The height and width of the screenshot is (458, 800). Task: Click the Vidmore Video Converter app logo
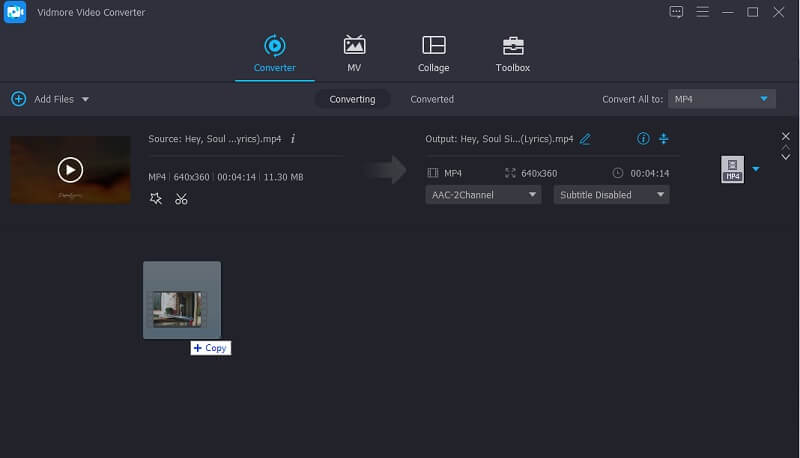click(15, 12)
